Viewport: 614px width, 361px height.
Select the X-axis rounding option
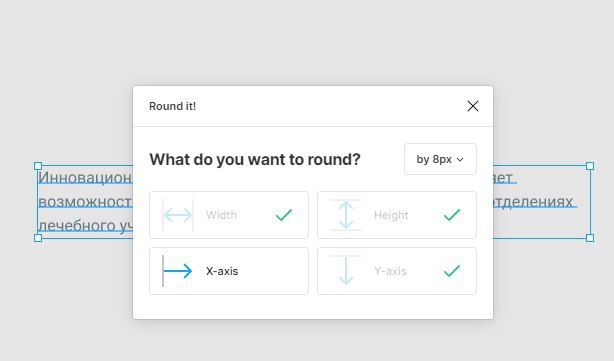pos(229,271)
